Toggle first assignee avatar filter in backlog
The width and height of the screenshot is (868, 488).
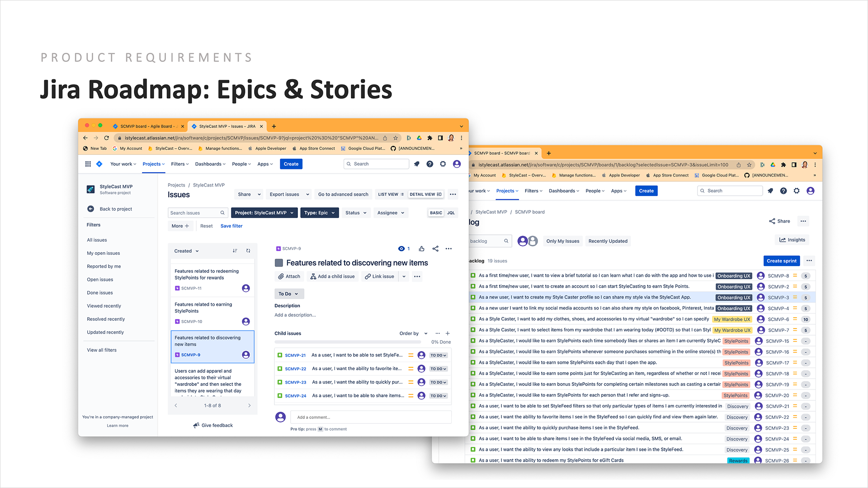(x=523, y=241)
